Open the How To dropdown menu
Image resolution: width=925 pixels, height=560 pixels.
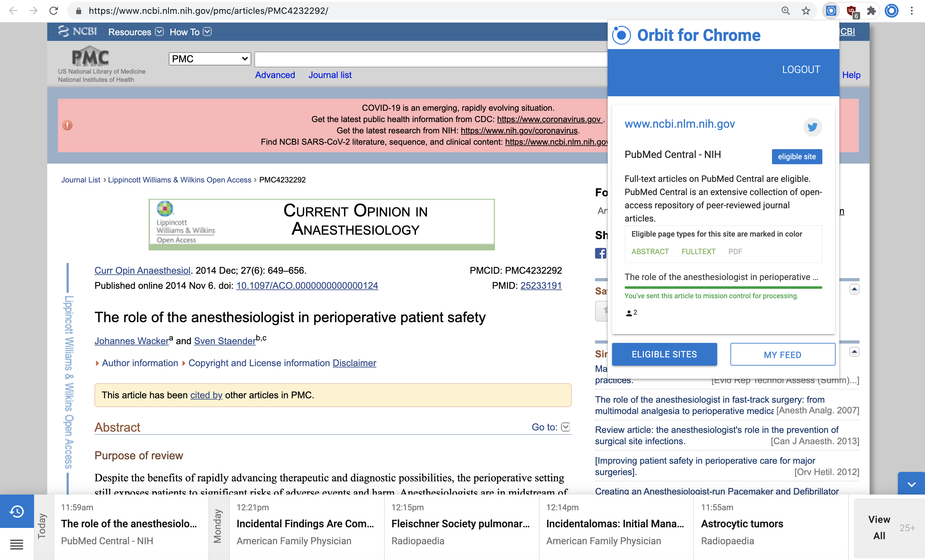pyautogui.click(x=190, y=32)
